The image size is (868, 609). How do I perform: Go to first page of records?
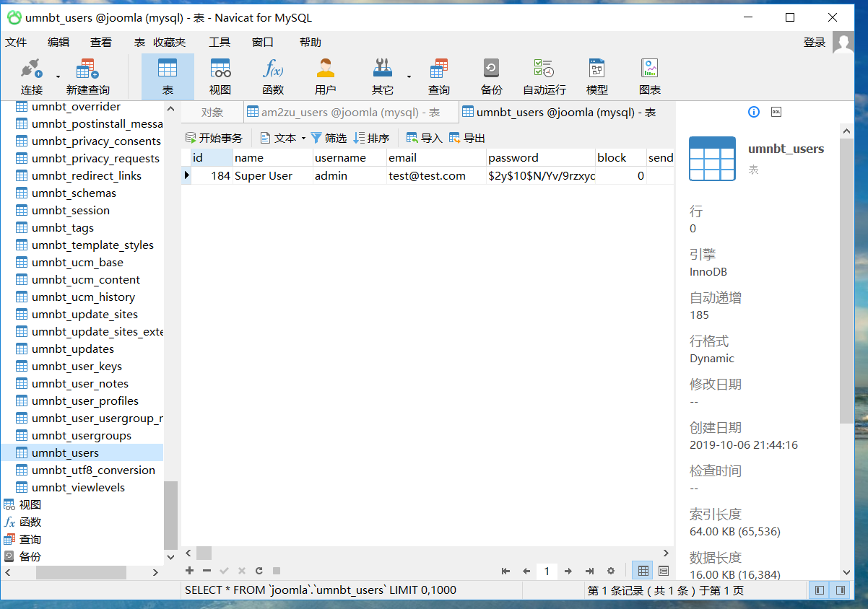[x=505, y=571]
